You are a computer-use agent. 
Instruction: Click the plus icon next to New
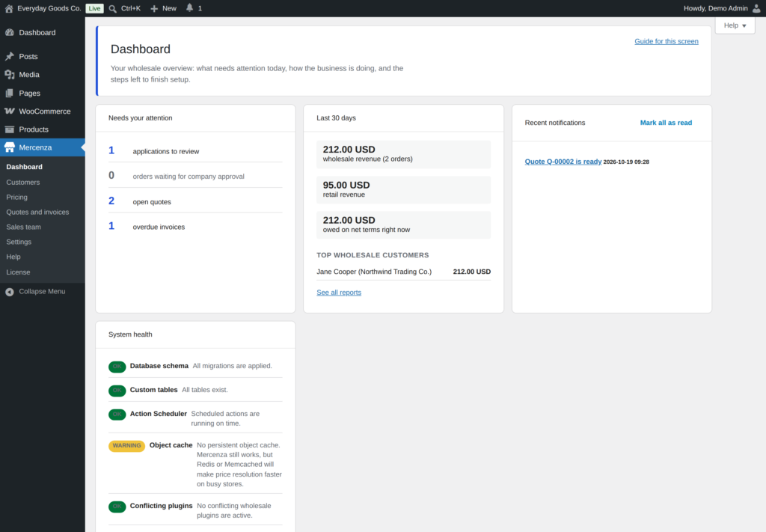154,8
